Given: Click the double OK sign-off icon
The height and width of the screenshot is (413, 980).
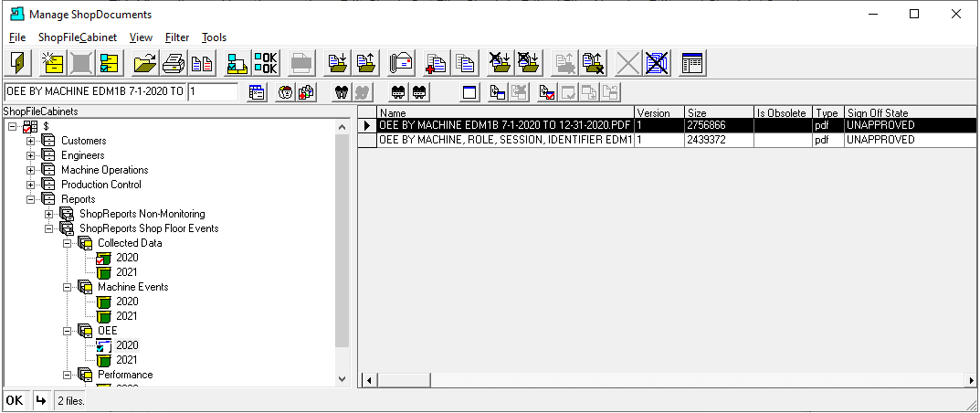Looking at the screenshot, I should click(266, 63).
